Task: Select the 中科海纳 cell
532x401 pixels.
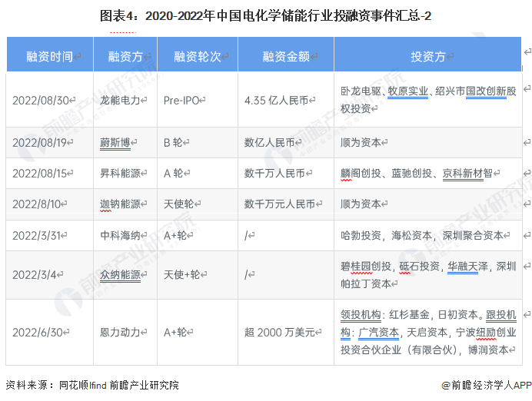Action: click(x=125, y=235)
